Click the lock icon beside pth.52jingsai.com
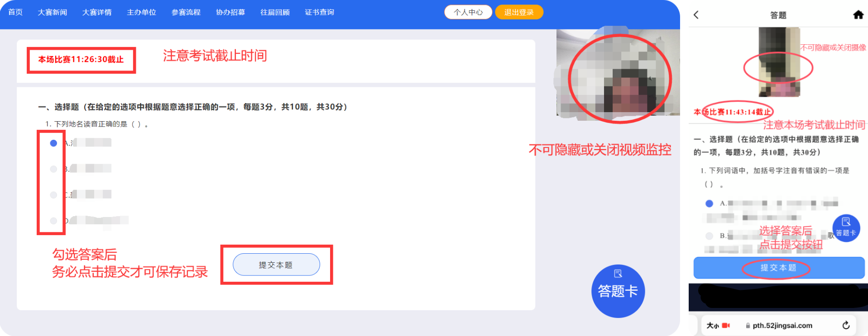This screenshot has width=868, height=336. point(748,326)
